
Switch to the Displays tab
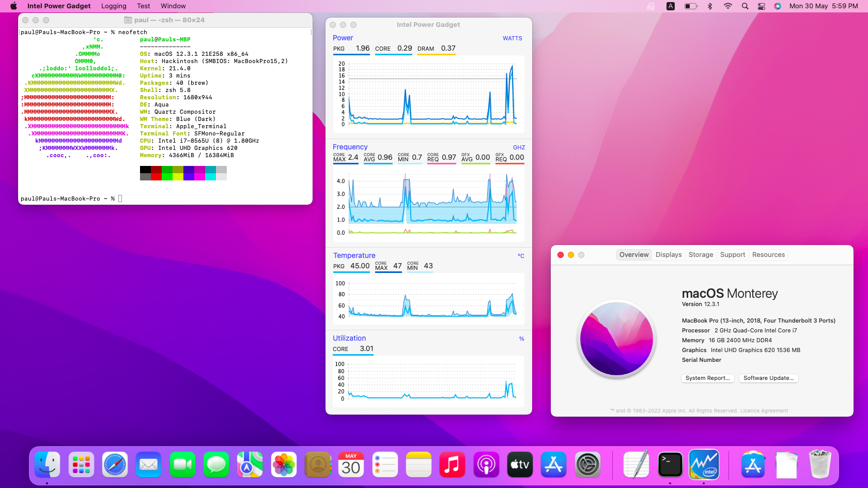(x=669, y=255)
